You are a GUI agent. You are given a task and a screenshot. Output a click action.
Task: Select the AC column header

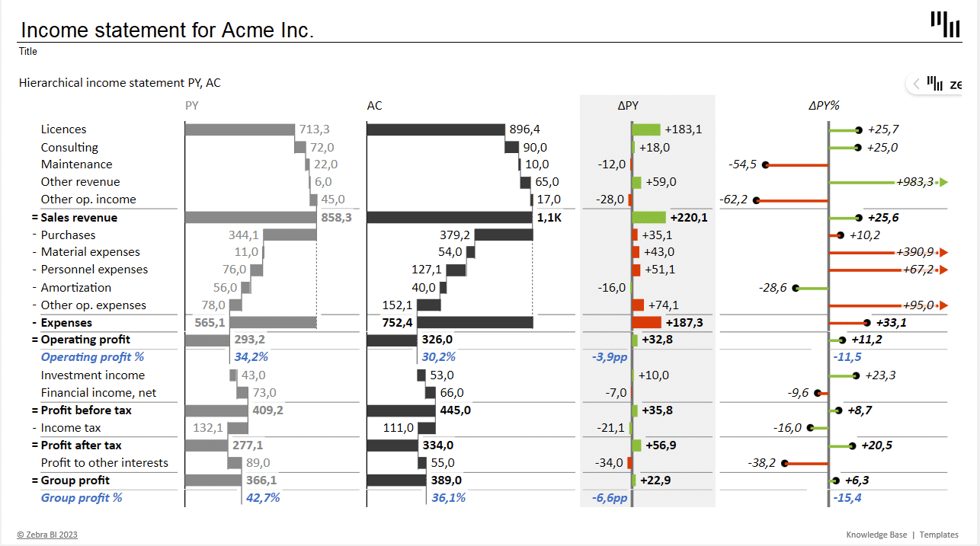click(x=374, y=106)
